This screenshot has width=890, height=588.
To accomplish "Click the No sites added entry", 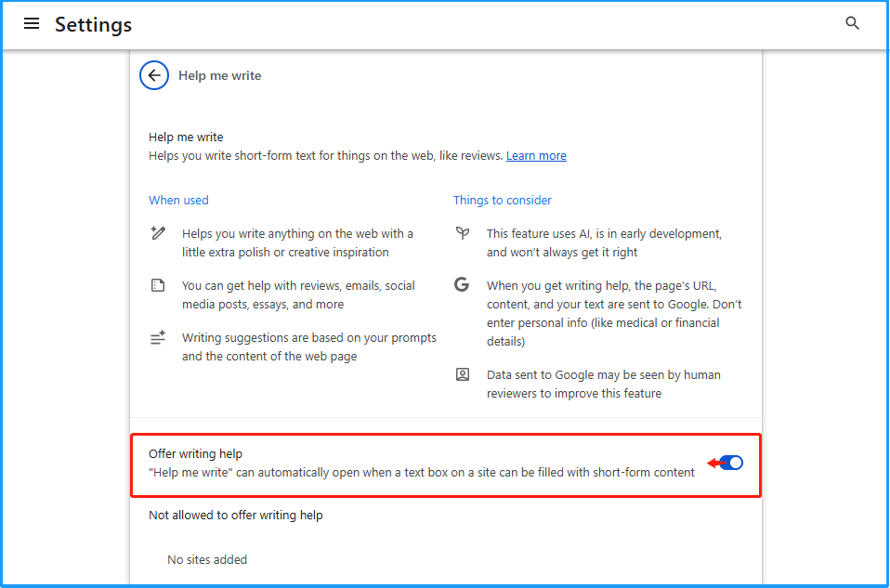I will pyautogui.click(x=207, y=559).
